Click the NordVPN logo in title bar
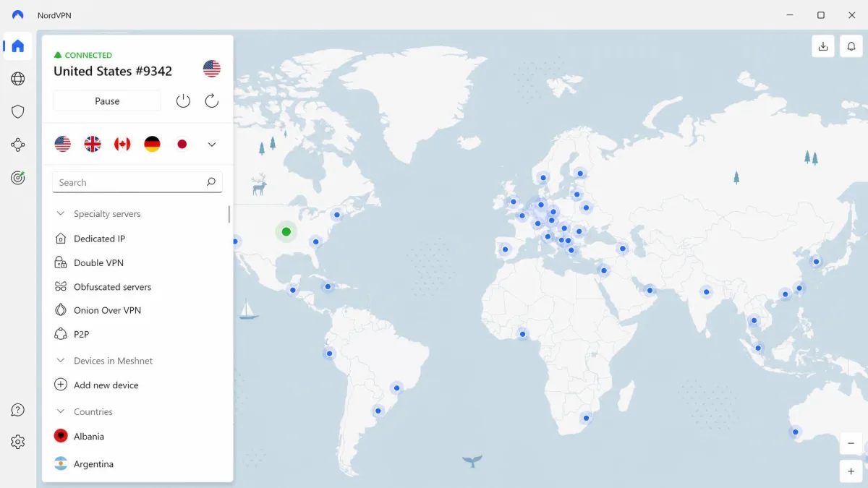 18,15
